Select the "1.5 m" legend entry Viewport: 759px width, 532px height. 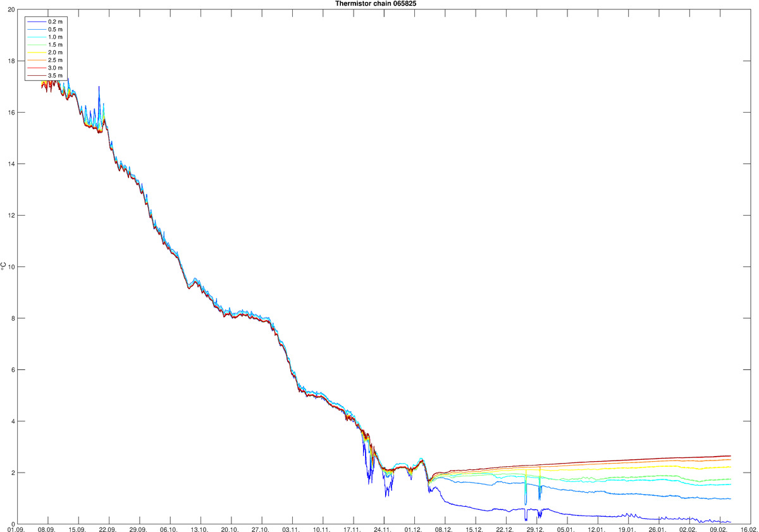(x=46, y=45)
